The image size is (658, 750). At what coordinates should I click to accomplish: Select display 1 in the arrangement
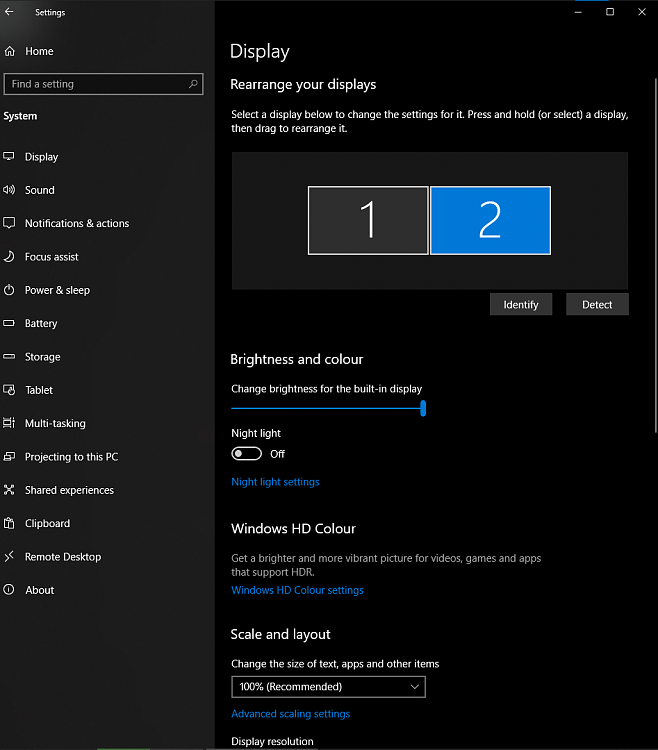pos(368,220)
